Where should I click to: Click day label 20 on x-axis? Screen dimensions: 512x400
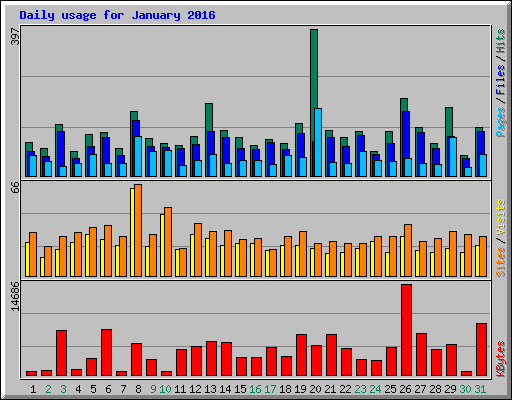tap(315, 389)
